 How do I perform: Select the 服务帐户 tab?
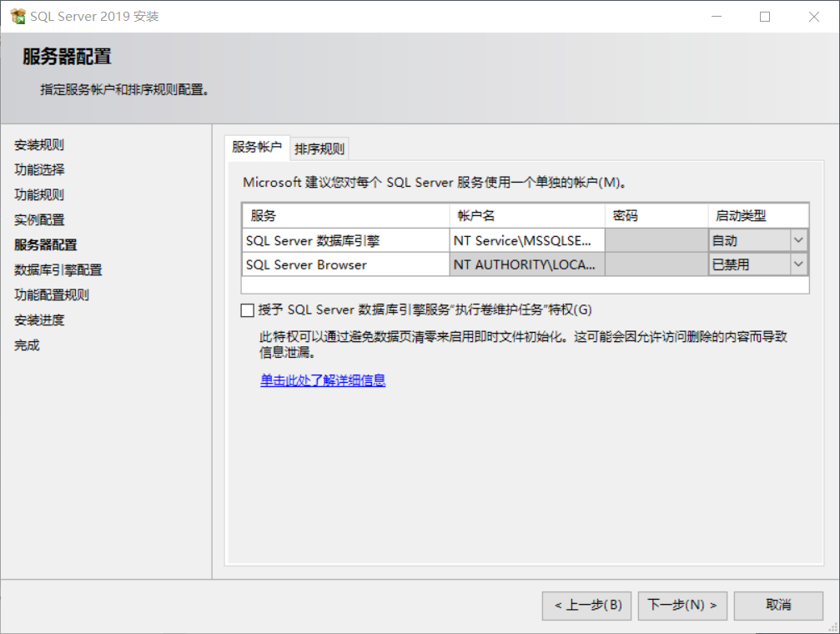point(257,147)
